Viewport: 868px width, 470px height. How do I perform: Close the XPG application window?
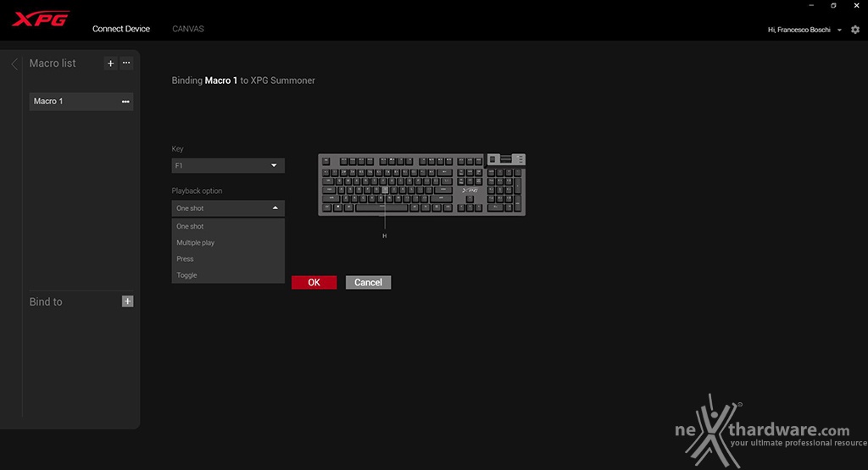coord(856,6)
